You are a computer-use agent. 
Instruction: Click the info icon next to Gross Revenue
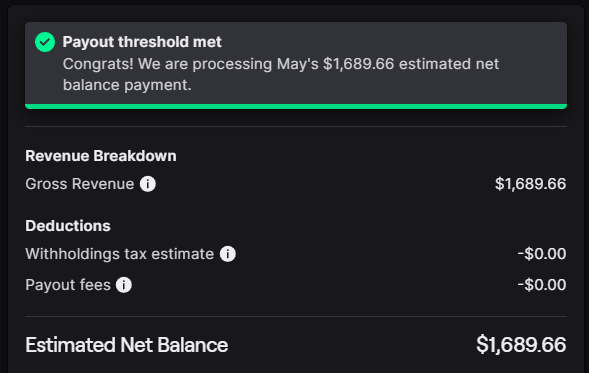pos(148,184)
